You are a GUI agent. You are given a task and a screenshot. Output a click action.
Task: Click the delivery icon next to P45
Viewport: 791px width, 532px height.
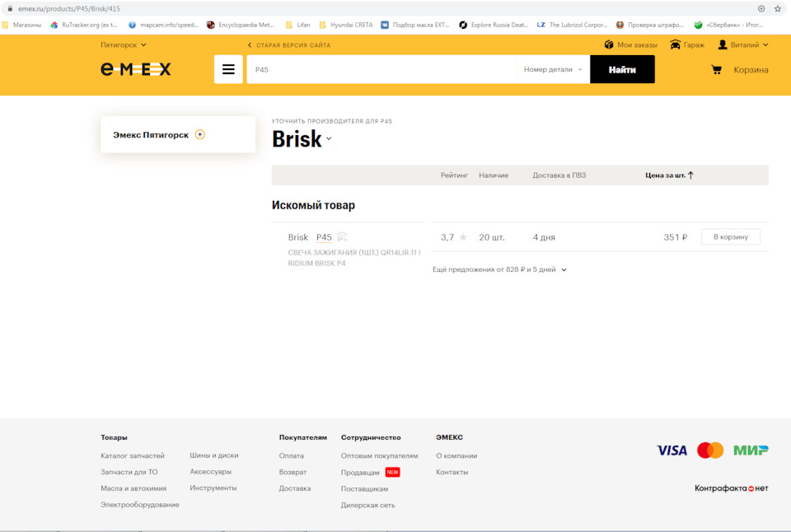point(342,237)
